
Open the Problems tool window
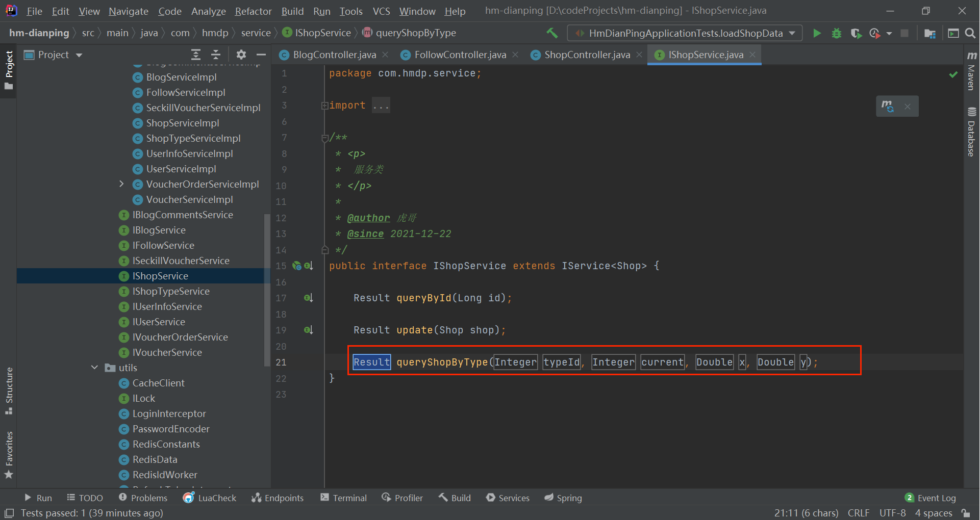143,498
